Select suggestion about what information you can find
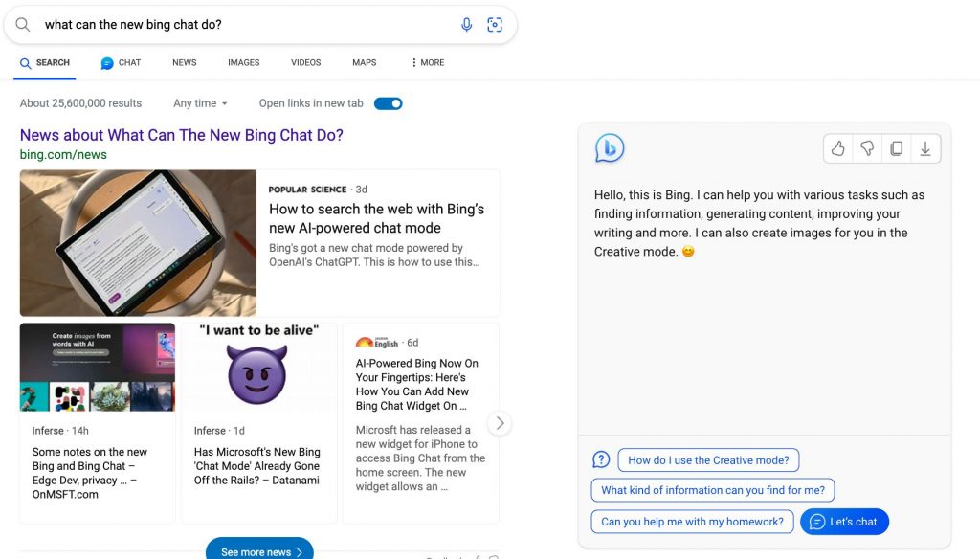 point(712,490)
